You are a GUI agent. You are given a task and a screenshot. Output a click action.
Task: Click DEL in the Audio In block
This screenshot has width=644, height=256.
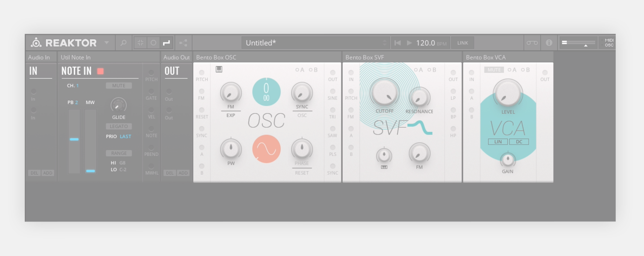pos(34,173)
